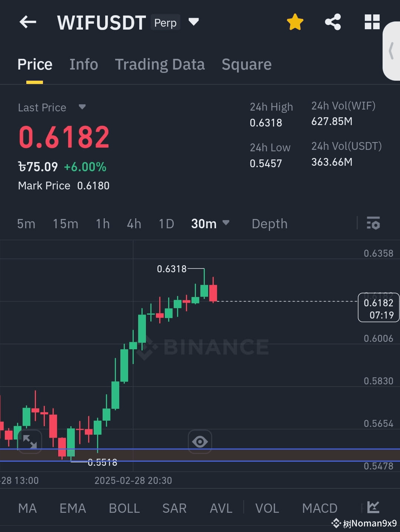This screenshot has height=532, width=400.
Task: Open the Trading Data tab
Action: pyautogui.click(x=160, y=64)
